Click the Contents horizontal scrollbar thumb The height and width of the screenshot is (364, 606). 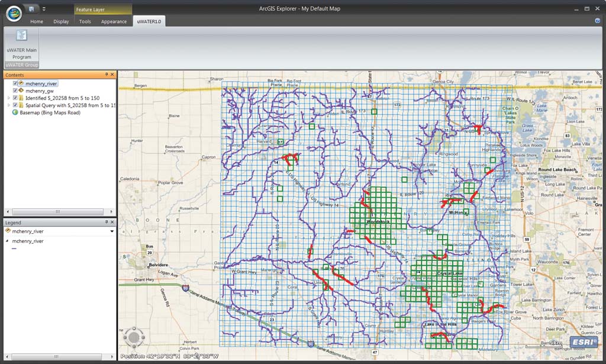pyautogui.click(x=58, y=212)
